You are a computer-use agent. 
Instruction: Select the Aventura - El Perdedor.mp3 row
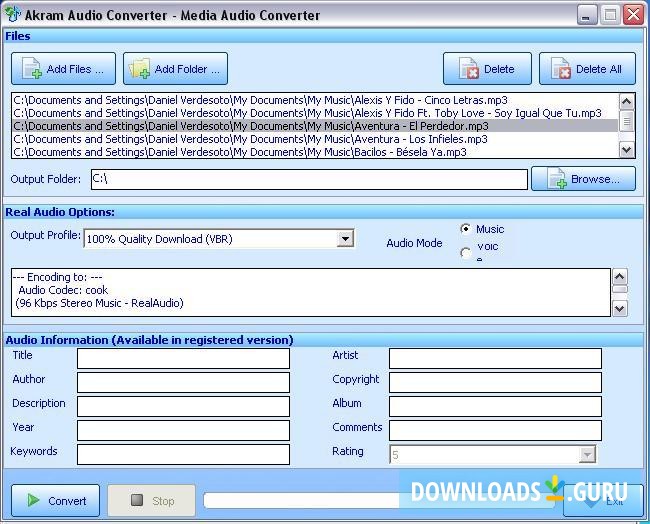pyautogui.click(x=315, y=126)
